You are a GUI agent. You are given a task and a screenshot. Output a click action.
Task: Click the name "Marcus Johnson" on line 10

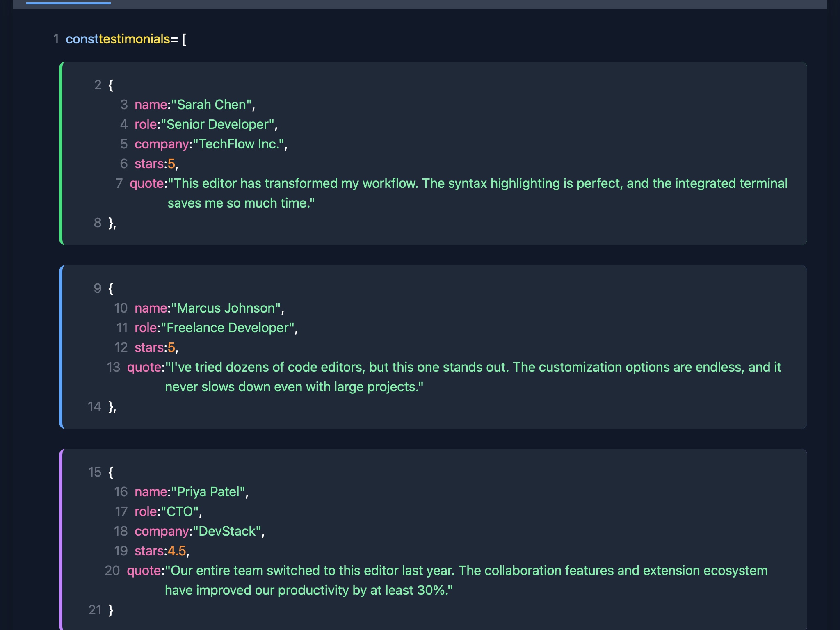227,308
